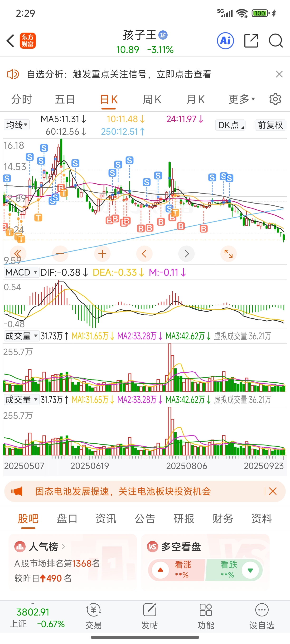Switch to 五日 chart tab
The height and width of the screenshot is (644, 290).
[65, 99]
